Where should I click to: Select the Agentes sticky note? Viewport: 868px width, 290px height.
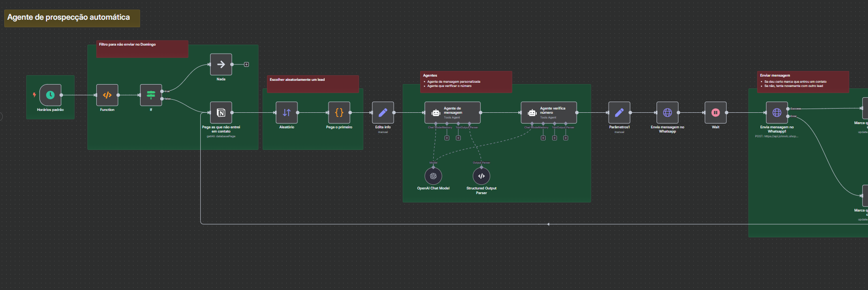click(466, 82)
